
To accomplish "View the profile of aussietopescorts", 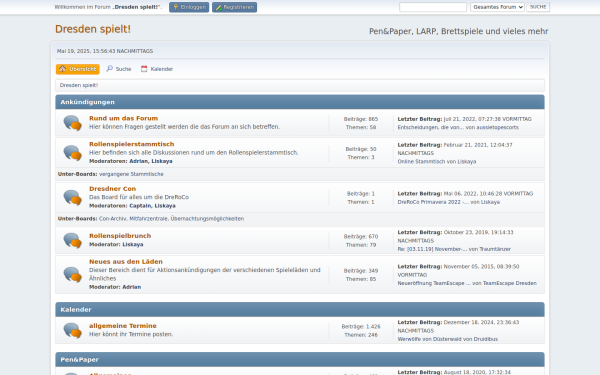I will [x=497, y=127].
